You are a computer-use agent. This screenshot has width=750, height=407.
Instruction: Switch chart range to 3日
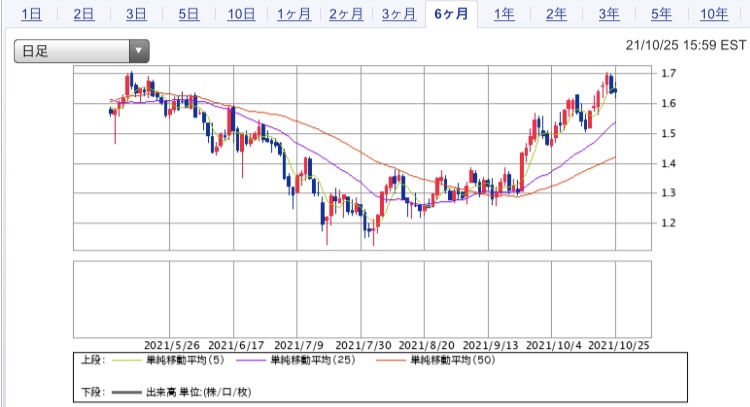(x=136, y=14)
